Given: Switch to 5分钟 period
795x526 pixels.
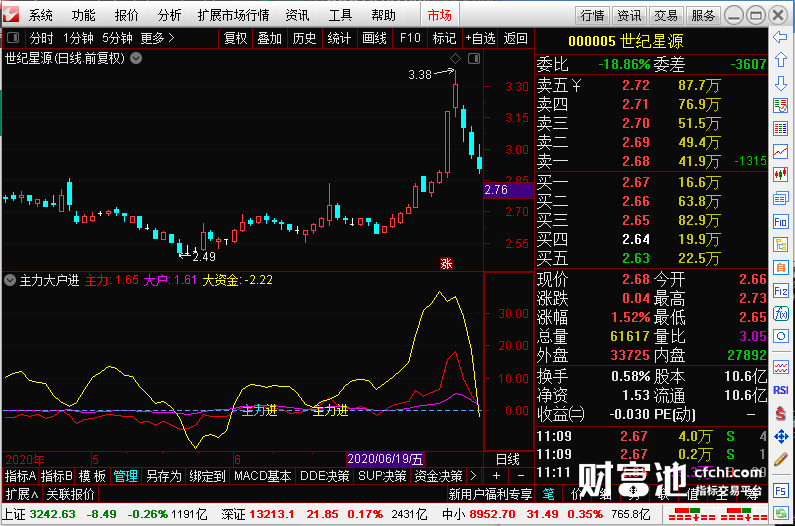Looking at the screenshot, I should tap(117, 38).
